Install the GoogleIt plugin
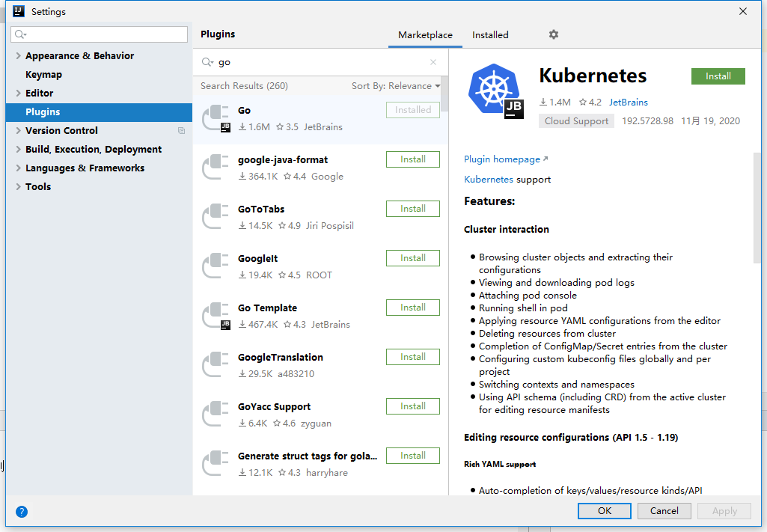This screenshot has height=532, width=767. (x=413, y=258)
